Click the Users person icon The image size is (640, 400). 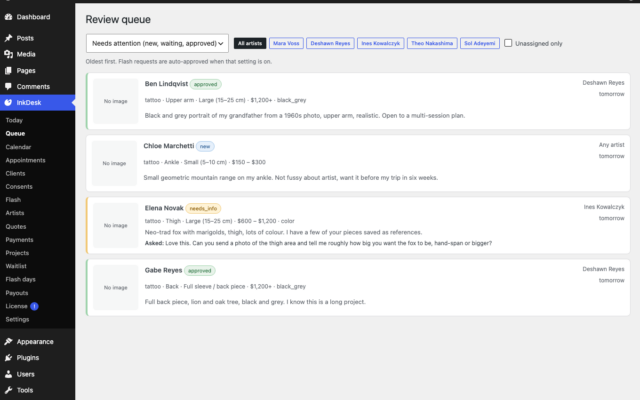tap(8, 374)
